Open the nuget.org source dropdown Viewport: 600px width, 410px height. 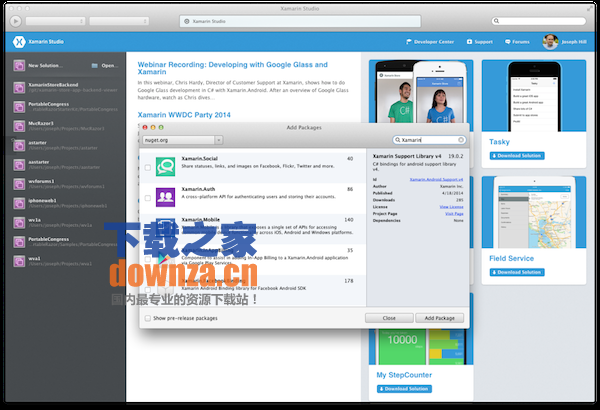183,140
